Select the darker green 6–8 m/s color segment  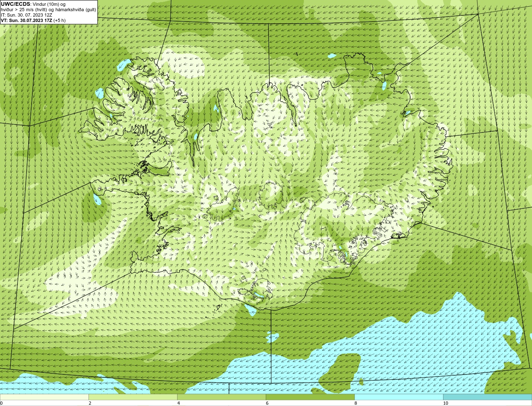click(310, 397)
